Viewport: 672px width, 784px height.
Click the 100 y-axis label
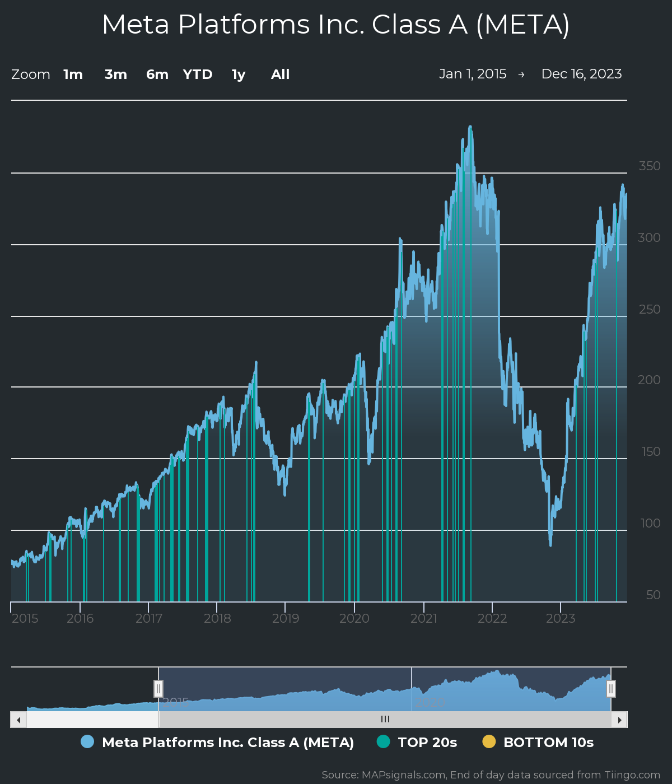651,523
